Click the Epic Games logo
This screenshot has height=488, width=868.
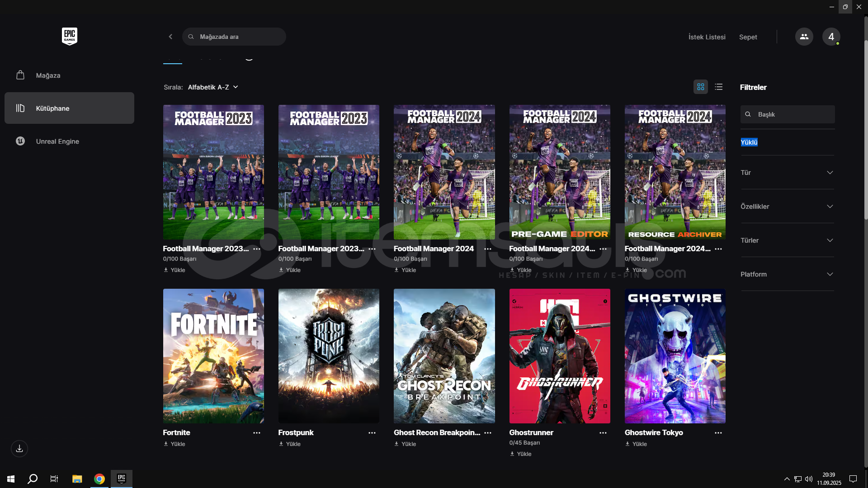70,36
